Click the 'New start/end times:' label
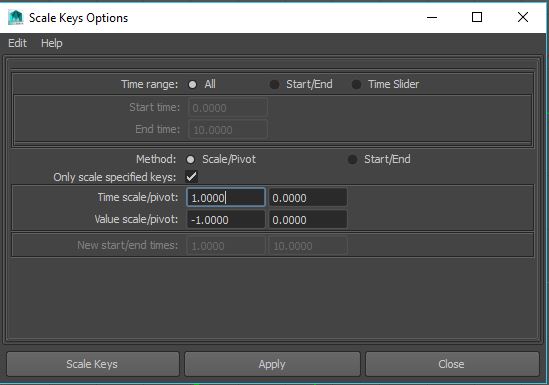This screenshot has width=549, height=385. point(127,245)
